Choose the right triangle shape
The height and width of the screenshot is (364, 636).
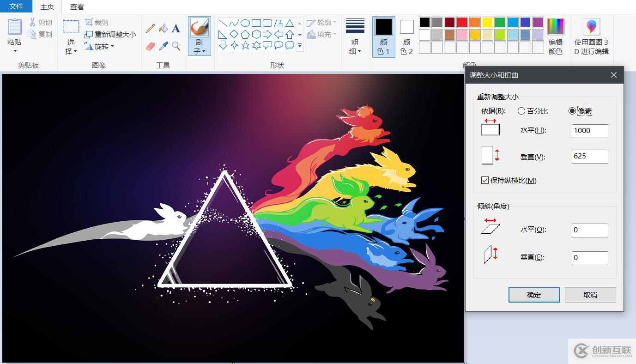click(x=223, y=34)
